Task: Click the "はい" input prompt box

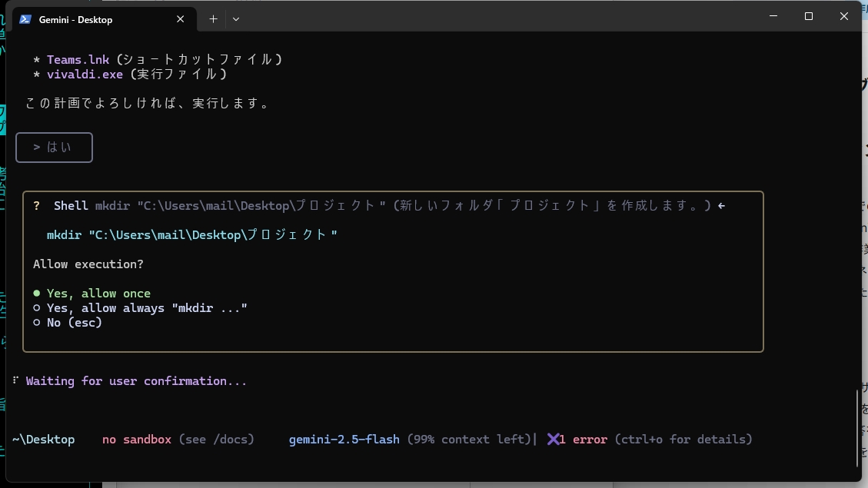Action: [x=54, y=148]
